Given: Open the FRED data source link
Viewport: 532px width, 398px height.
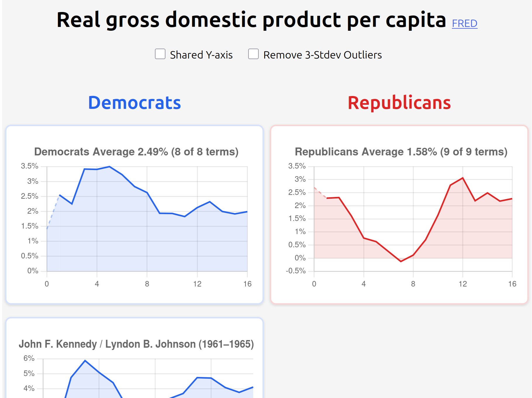Looking at the screenshot, I should tap(465, 23).
